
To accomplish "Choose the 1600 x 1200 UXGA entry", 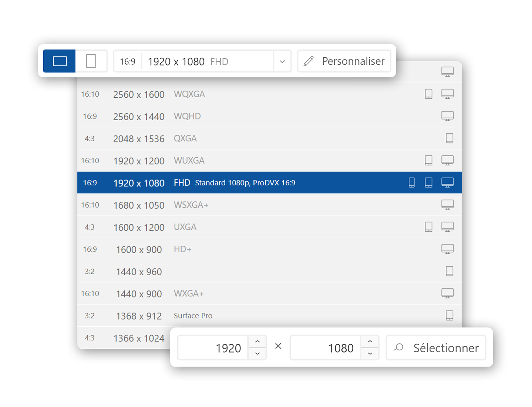I will [x=269, y=227].
